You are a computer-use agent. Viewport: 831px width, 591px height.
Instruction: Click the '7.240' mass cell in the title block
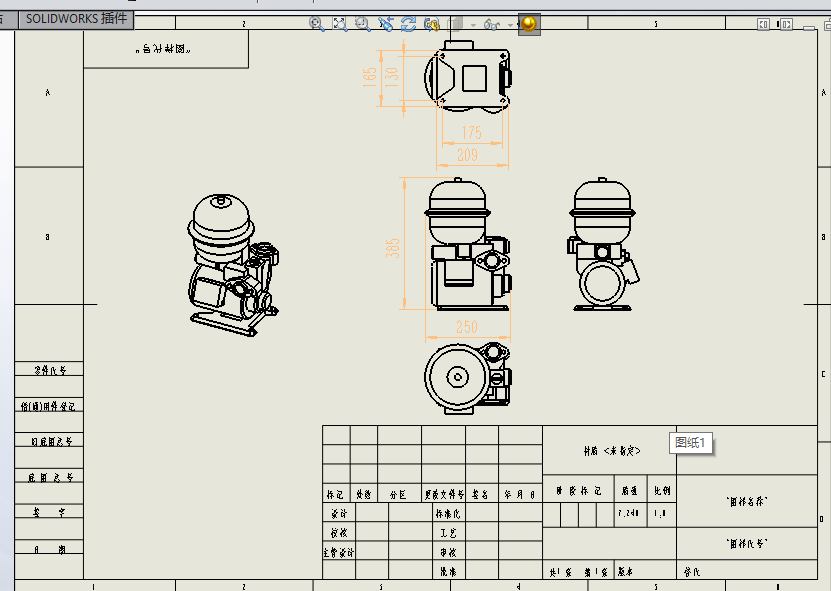(629, 514)
